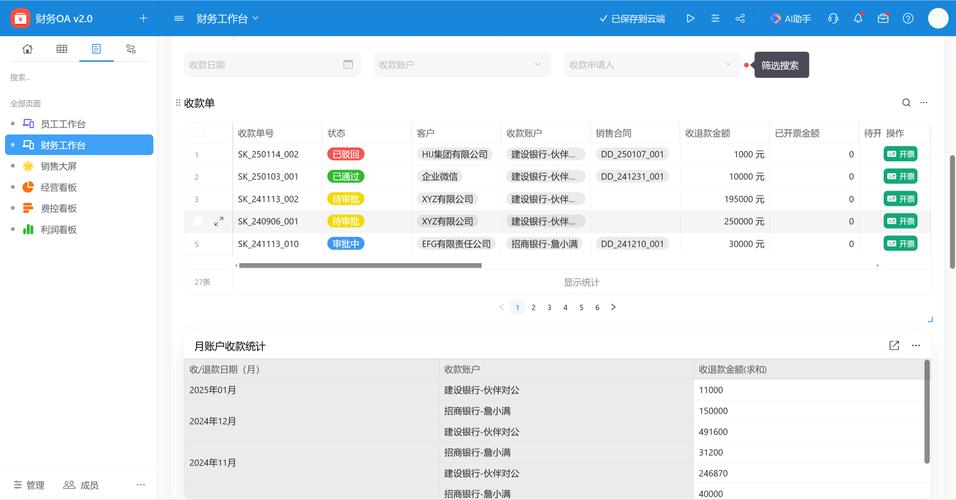Open the help question mark icon
Image resolution: width=956 pixels, height=500 pixels.
pos(908,18)
